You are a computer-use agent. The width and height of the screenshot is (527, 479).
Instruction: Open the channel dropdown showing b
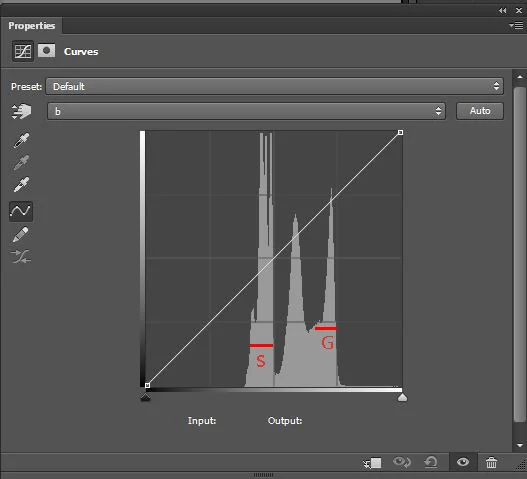click(x=246, y=111)
